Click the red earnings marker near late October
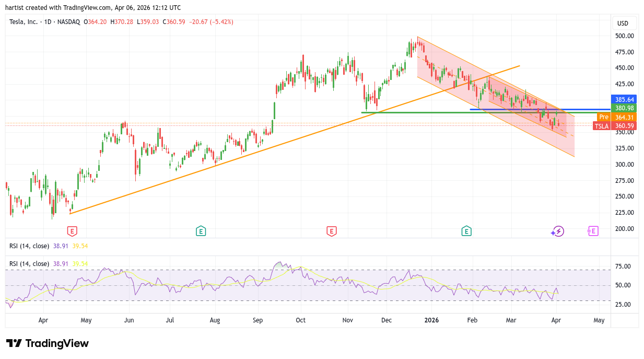The image size is (644, 359). pyautogui.click(x=331, y=231)
